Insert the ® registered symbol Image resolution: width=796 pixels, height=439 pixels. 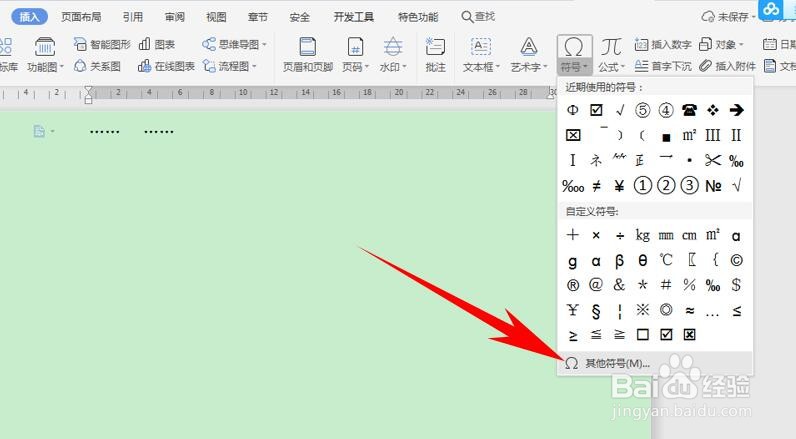click(x=573, y=285)
